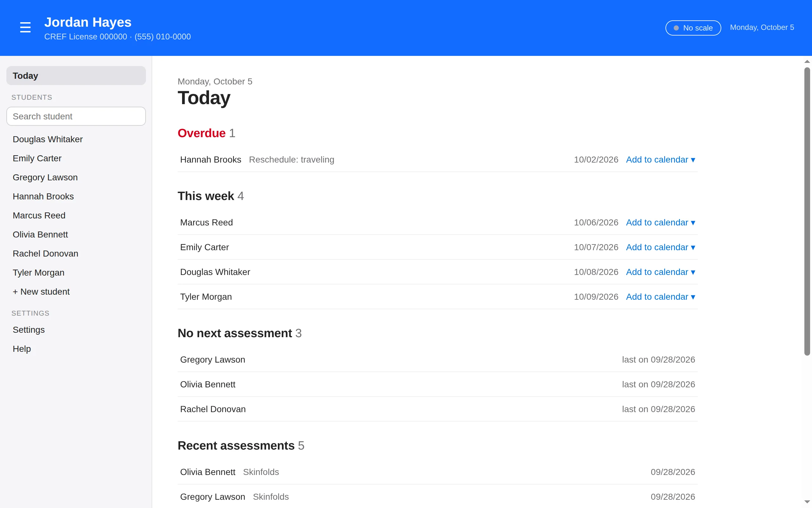Open the Settings sidebar item
Viewport: 812px width, 508px height.
pyautogui.click(x=76, y=330)
